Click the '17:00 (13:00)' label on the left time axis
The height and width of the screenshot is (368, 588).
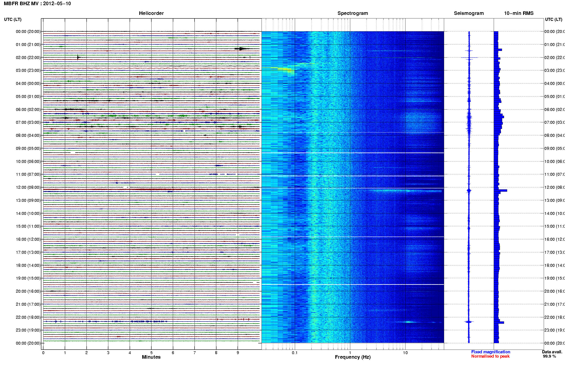28,252
